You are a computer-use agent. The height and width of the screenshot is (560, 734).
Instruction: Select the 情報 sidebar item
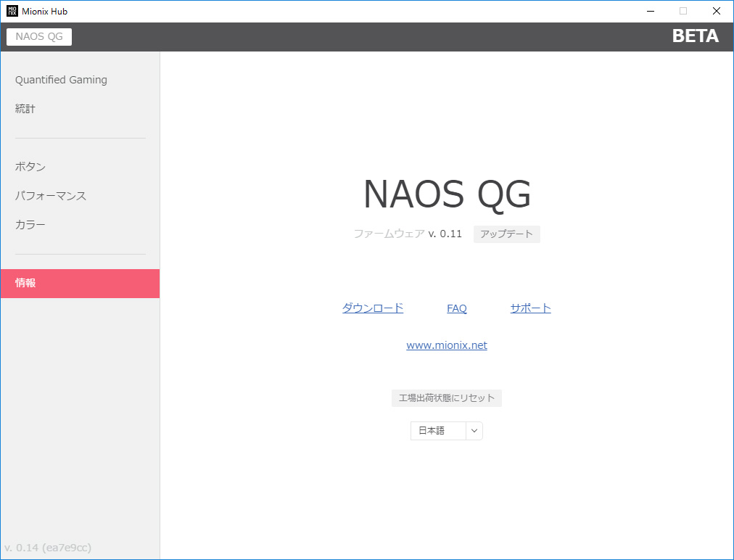pyautogui.click(x=80, y=284)
